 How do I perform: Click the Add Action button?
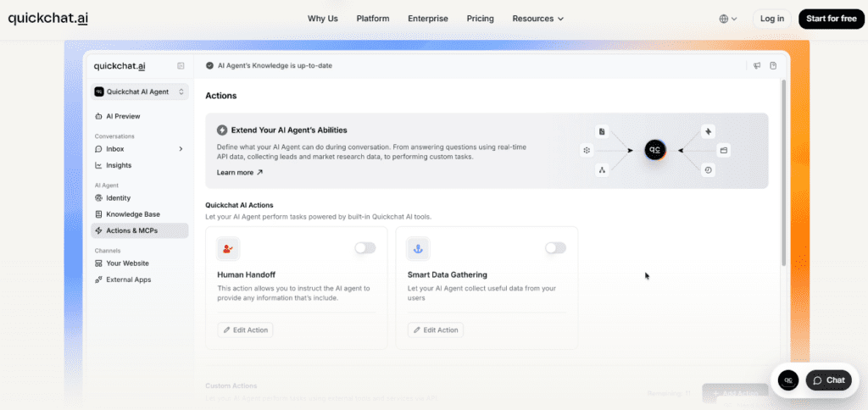coord(735,393)
